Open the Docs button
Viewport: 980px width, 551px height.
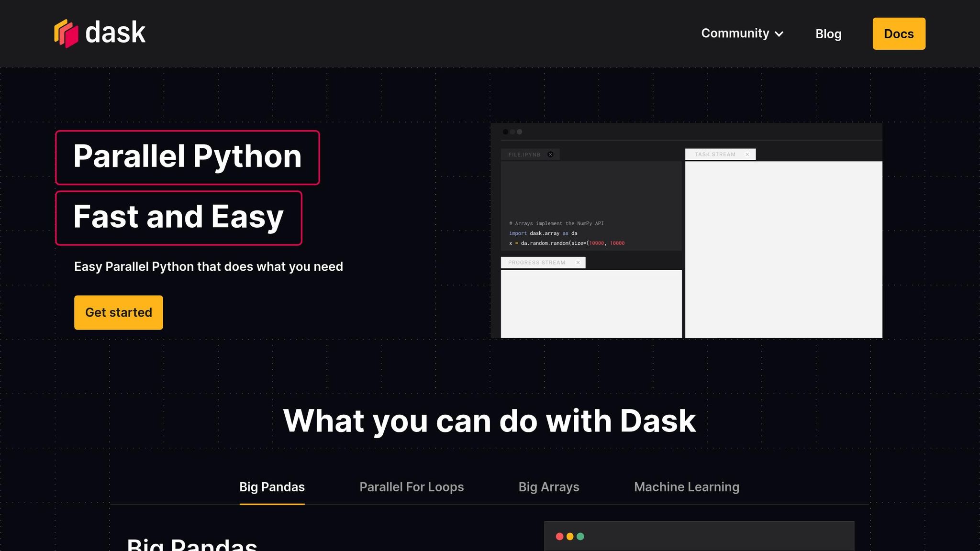tap(899, 34)
